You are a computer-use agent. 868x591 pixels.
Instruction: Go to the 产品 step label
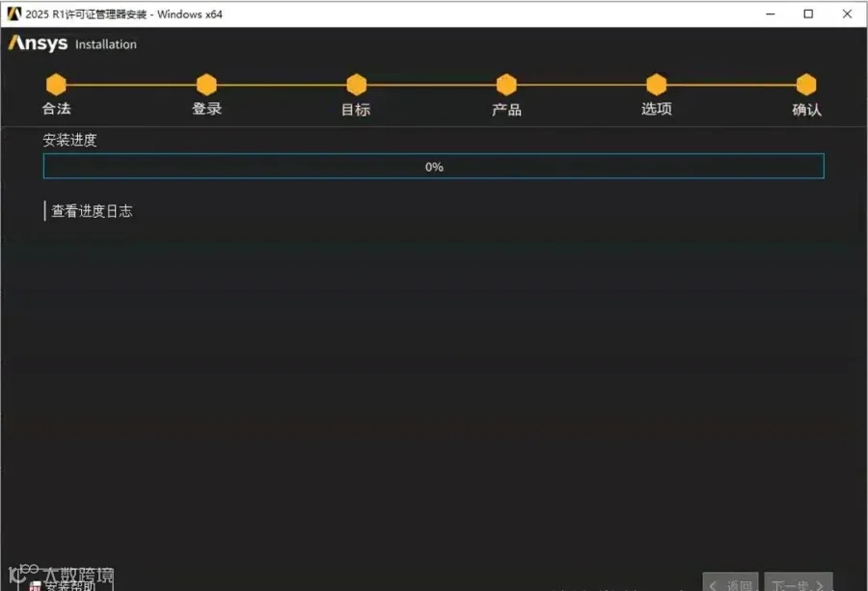pos(506,110)
